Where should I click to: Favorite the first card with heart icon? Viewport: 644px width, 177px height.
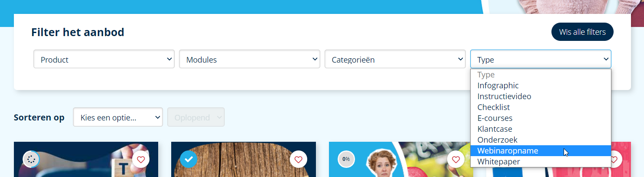(141, 160)
